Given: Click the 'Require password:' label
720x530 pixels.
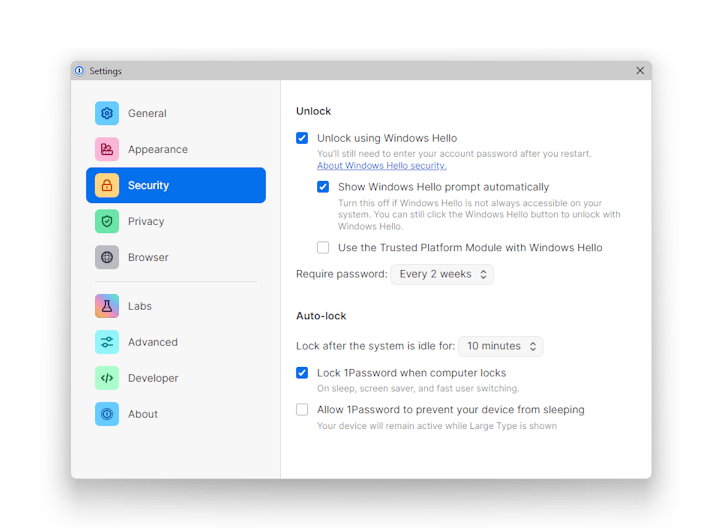Looking at the screenshot, I should tap(342, 274).
